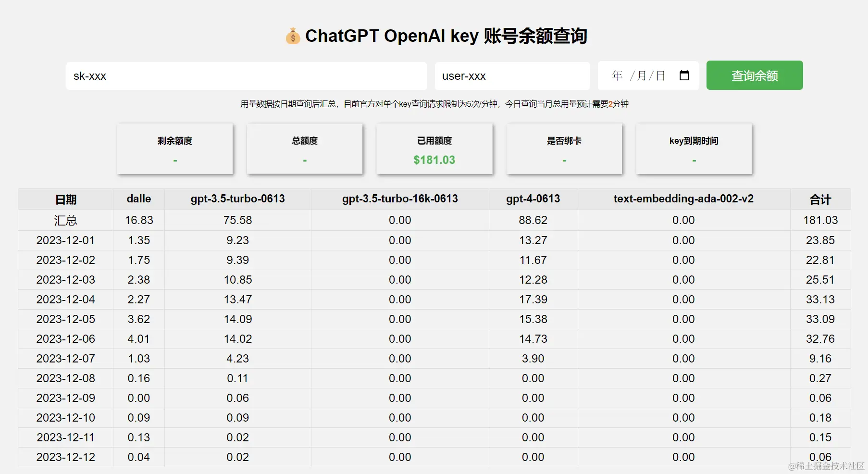Select the 2023-12-10 date cell
Screen dimensions: 868x474
(x=66, y=418)
